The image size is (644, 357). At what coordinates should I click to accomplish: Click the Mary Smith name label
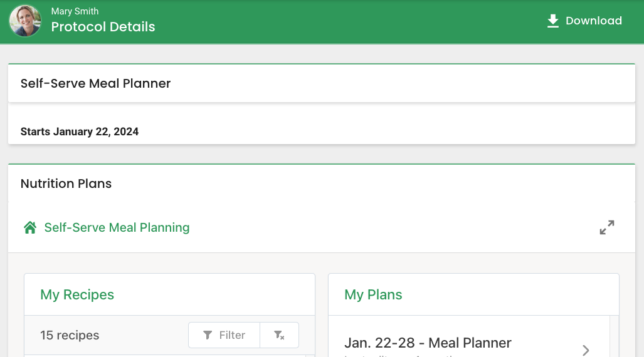tap(75, 11)
